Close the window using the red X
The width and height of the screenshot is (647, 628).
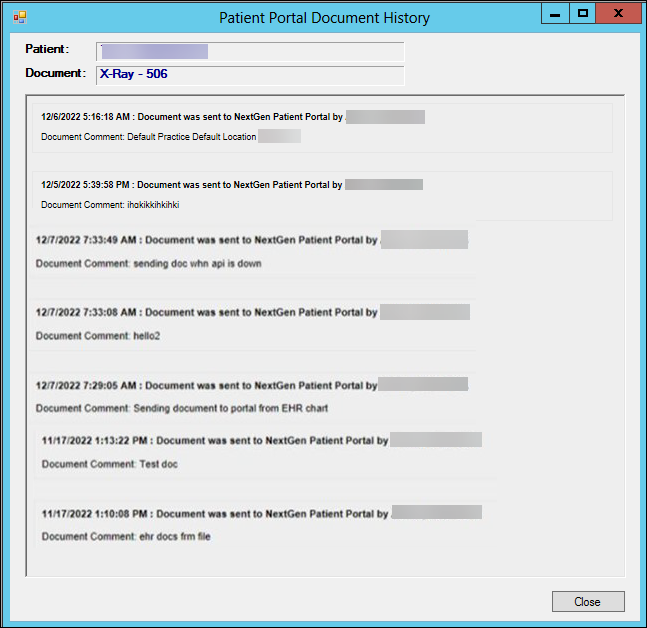click(618, 14)
